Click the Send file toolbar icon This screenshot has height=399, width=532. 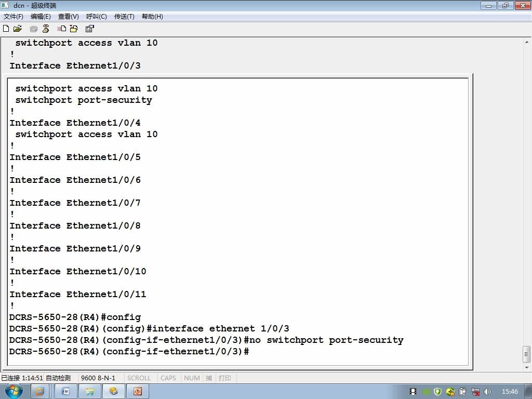click(x=62, y=29)
